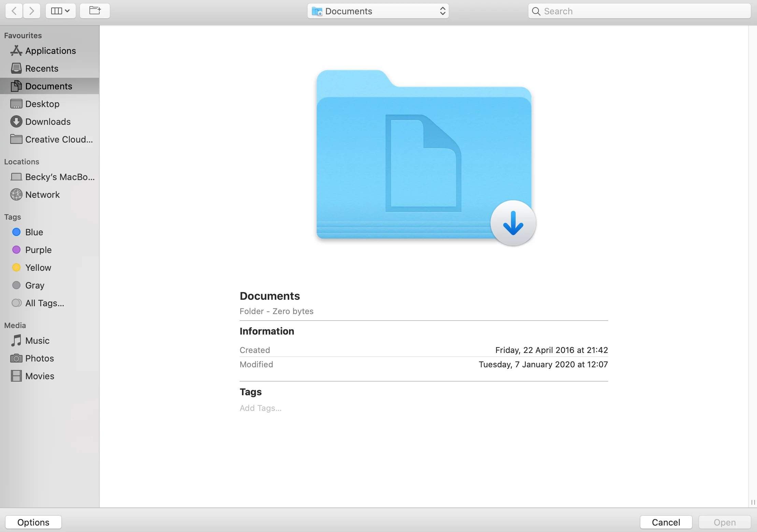Open the Music media library
This screenshot has width=757, height=532.
[x=37, y=341]
